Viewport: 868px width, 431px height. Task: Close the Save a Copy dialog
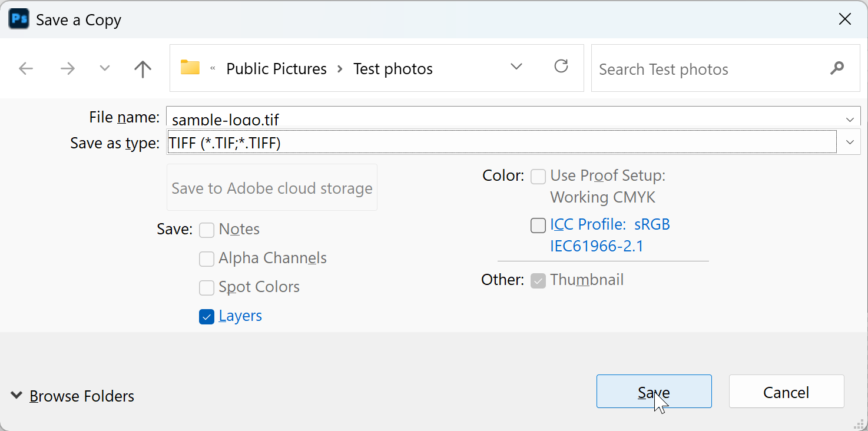[845, 19]
